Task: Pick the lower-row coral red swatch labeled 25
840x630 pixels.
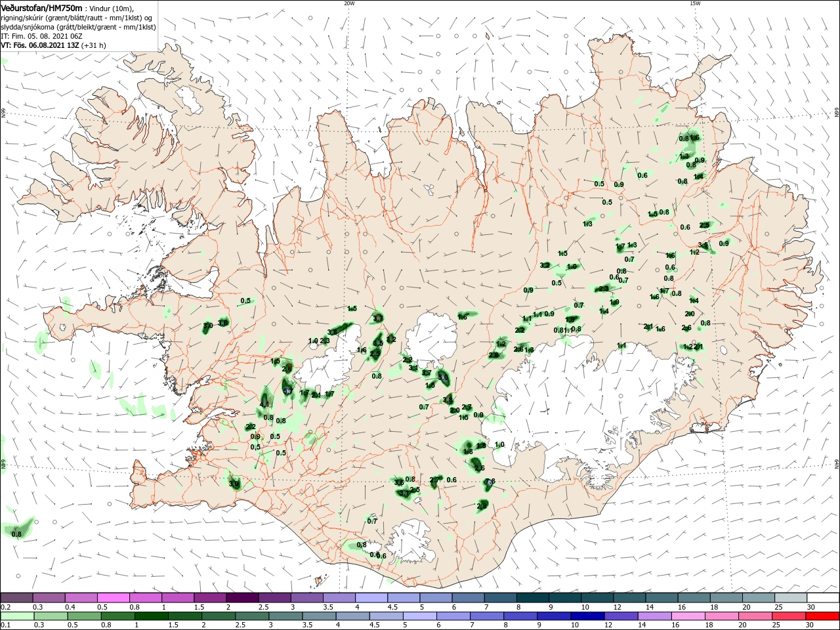Action: [x=787, y=616]
